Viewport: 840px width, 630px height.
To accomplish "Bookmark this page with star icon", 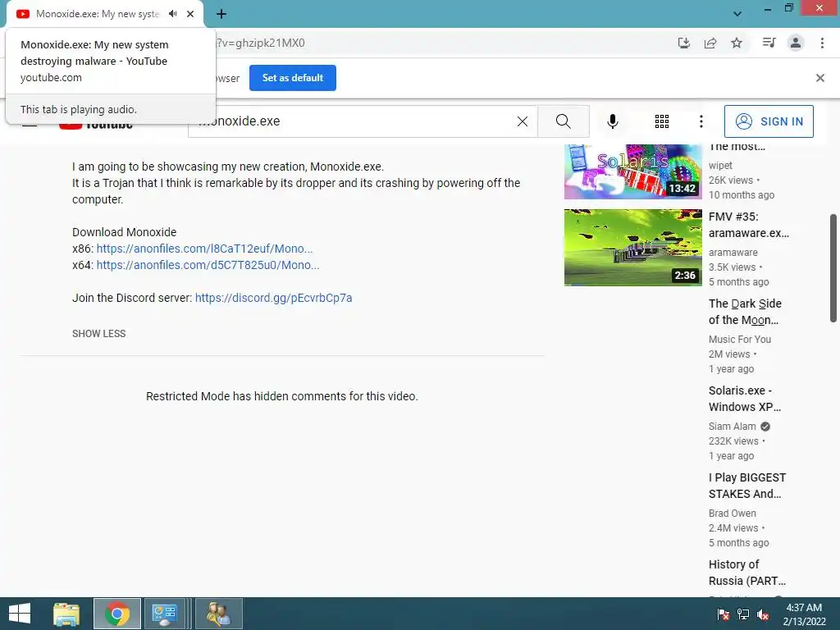I will (737, 43).
